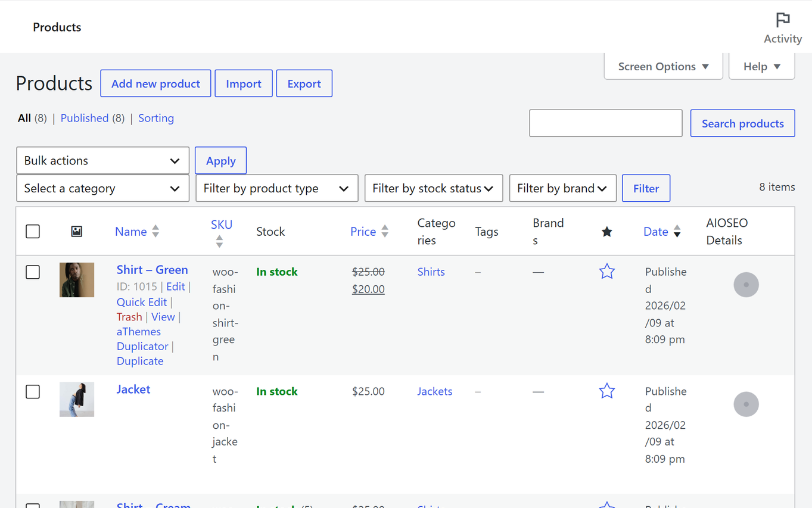Toggle featured star for Shirt – Green
This screenshot has height=508, width=812.
click(x=606, y=272)
